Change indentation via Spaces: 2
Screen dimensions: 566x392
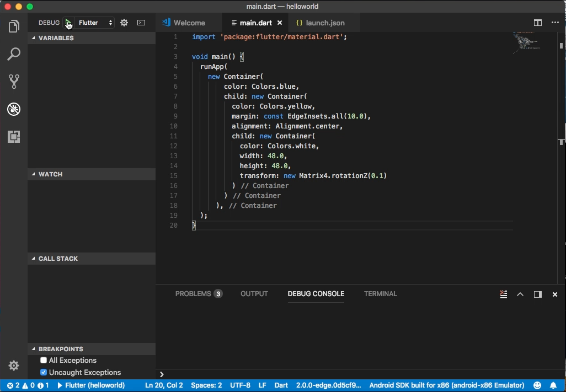[206, 385]
